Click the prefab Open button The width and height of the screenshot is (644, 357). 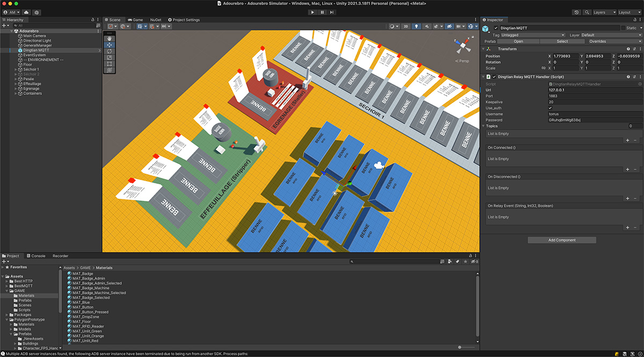point(518,41)
